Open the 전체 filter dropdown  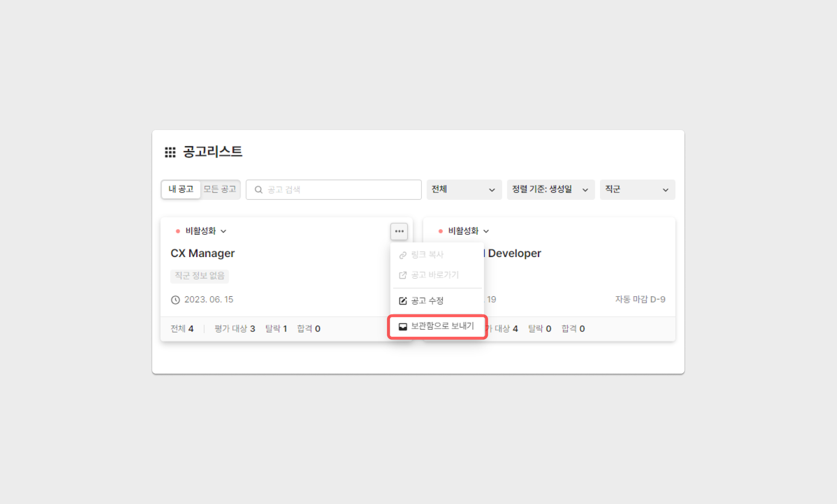coord(463,190)
